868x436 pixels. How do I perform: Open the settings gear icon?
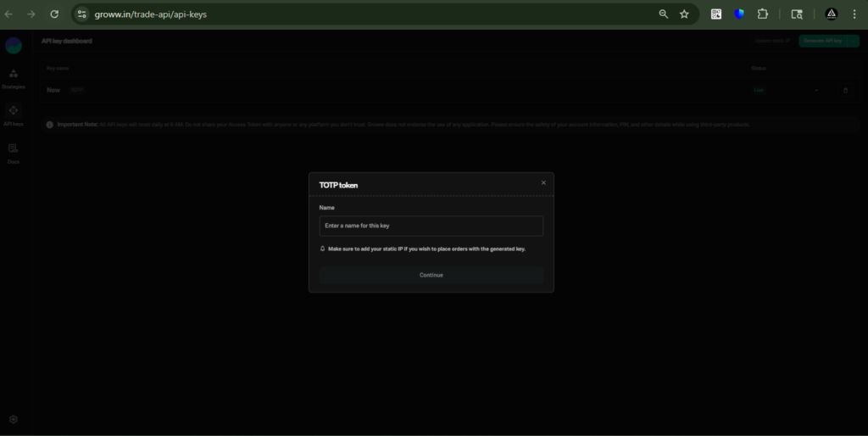click(x=14, y=419)
